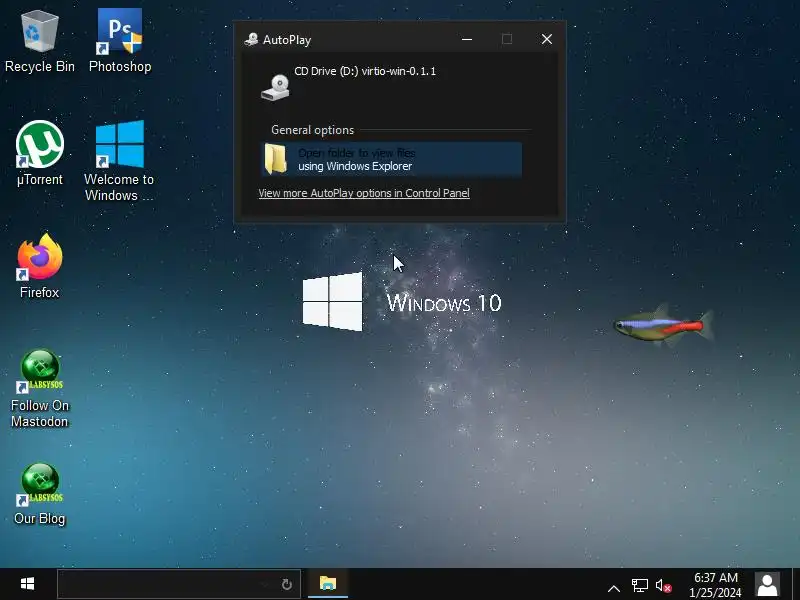Image resolution: width=800 pixels, height=600 pixels.
Task: Click the CD Drive (D:) virtio-win-0.1.1 label
Action: [365, 71]
